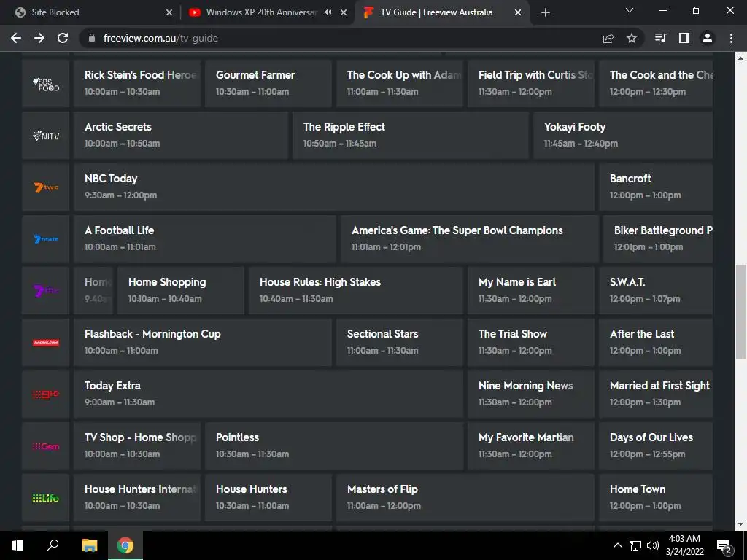Toggle the browser side panel icon
Screen dimensions: 747x560
(x=684, y=38)
